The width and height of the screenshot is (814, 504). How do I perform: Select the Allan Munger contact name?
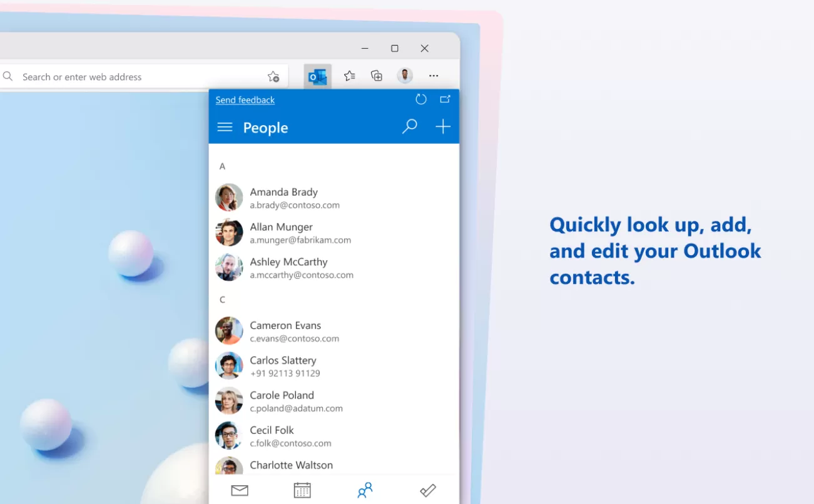[282, 227]
